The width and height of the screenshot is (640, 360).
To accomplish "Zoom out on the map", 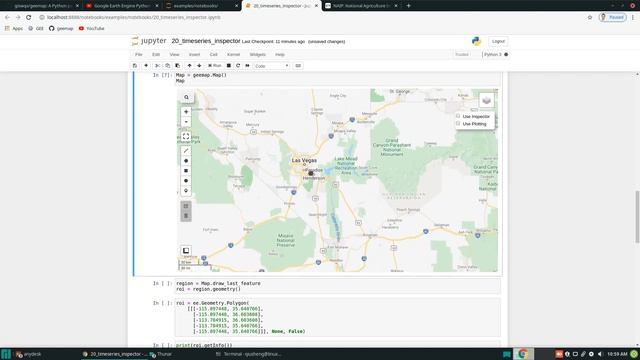I will 186,122.
